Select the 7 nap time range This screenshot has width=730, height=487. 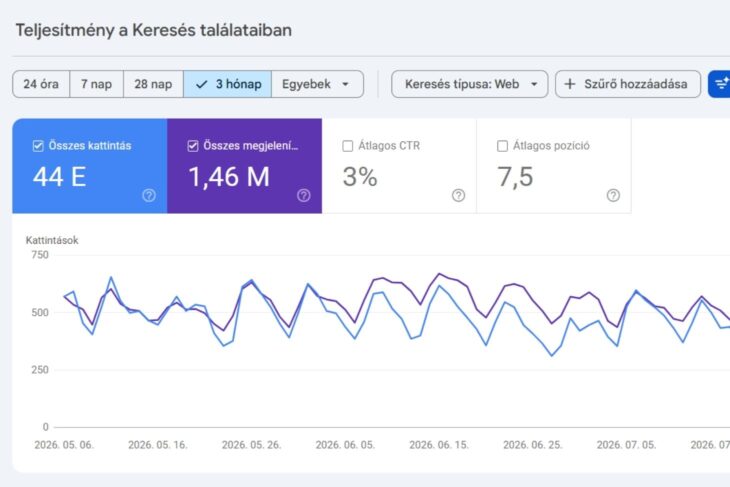pyautogui.click(x=96, y=84)
